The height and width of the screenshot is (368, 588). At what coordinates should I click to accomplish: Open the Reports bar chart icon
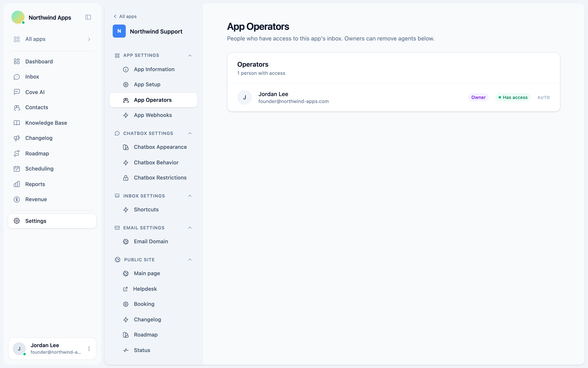click(17, 184)
